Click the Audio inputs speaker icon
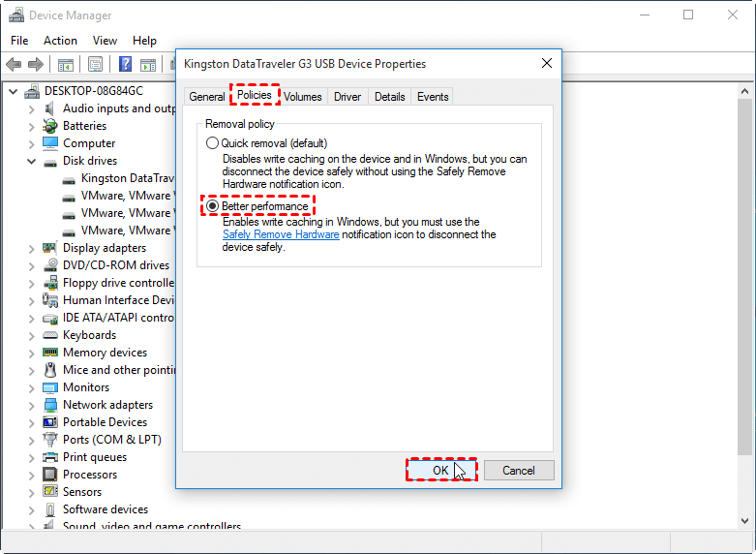This screenshot has height=554, width=756. click(49, 108)
